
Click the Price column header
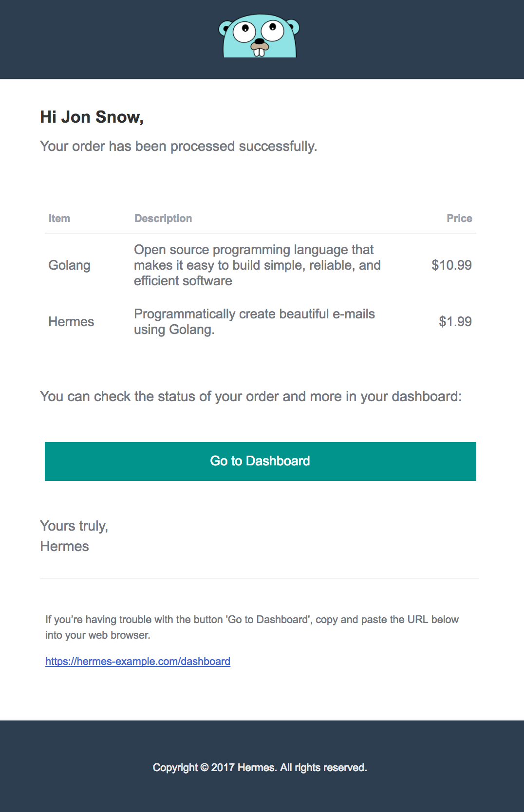(459, 219)
